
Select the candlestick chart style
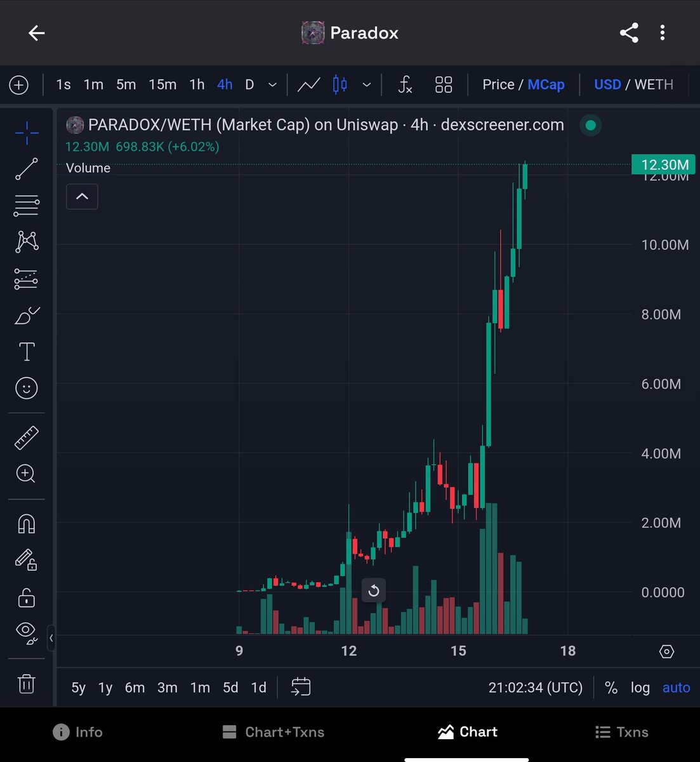pos(340,84)
